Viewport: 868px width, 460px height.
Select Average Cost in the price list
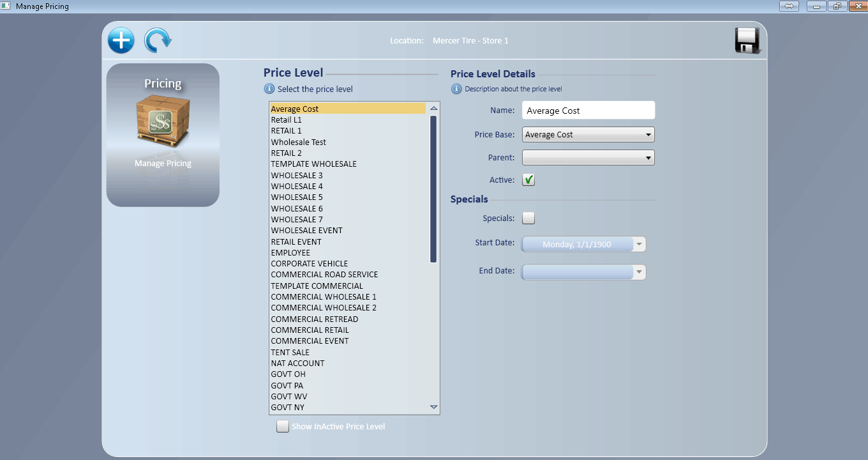[x=348, y=109]
